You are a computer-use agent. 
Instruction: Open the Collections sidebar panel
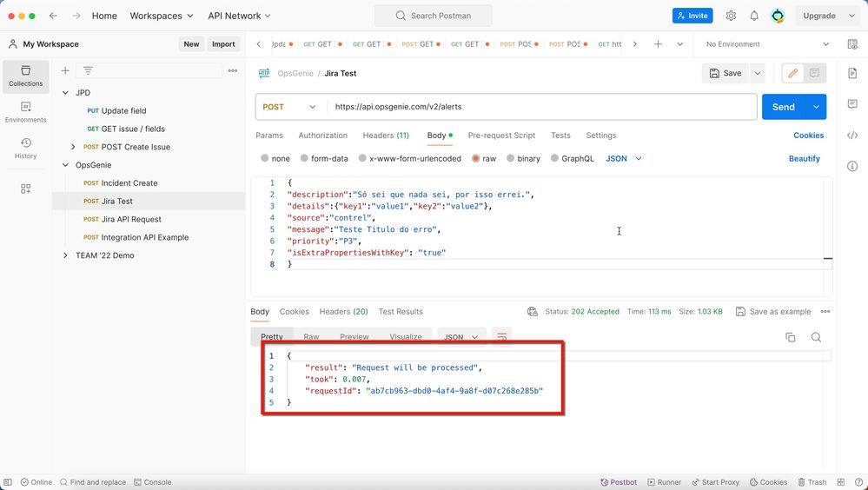(x=25, y=76)
